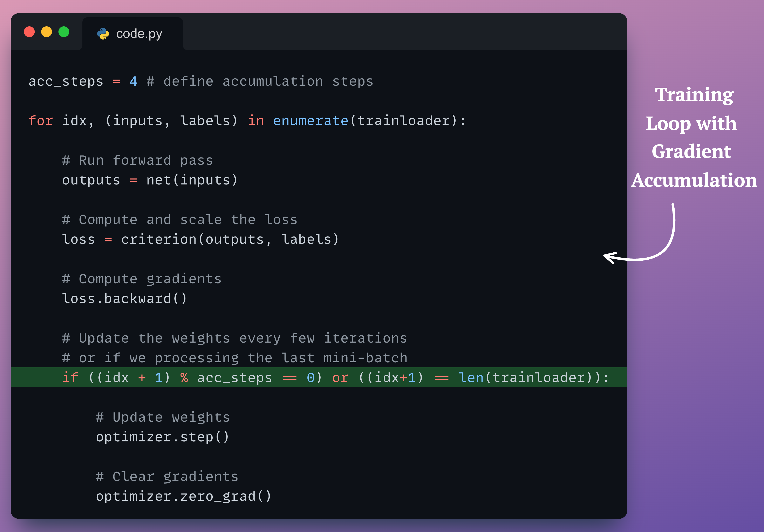Click the 'enumerate' function call
Viewport: 764px width, 532px height.
point(311,121)
